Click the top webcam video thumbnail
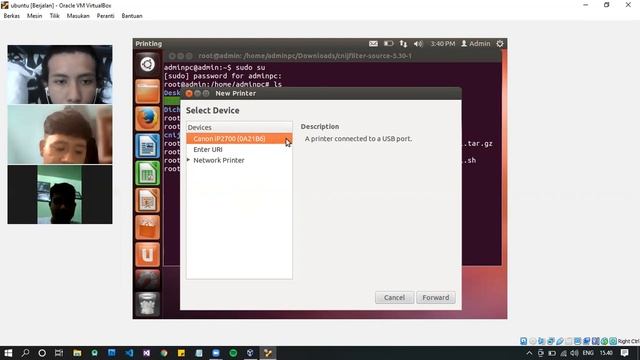The width and height of the screenshot is (640, 360). 60,74
